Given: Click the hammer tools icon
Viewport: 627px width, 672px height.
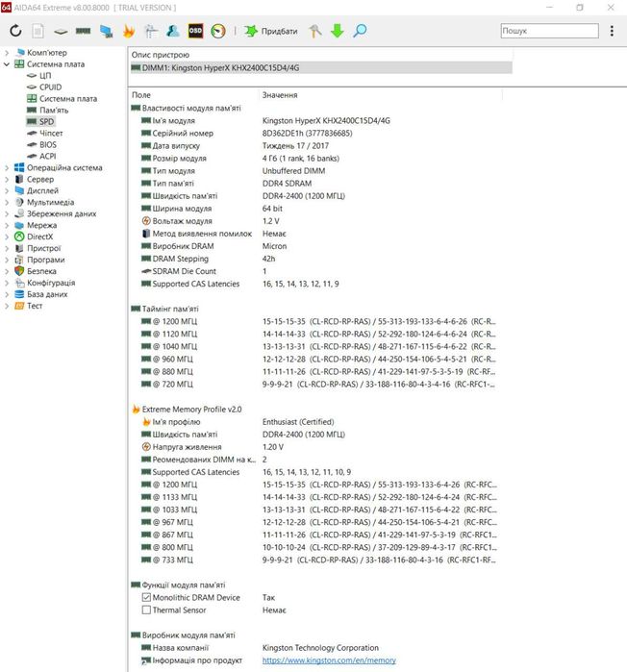Looking at the screenshot, I should point(315,31).
